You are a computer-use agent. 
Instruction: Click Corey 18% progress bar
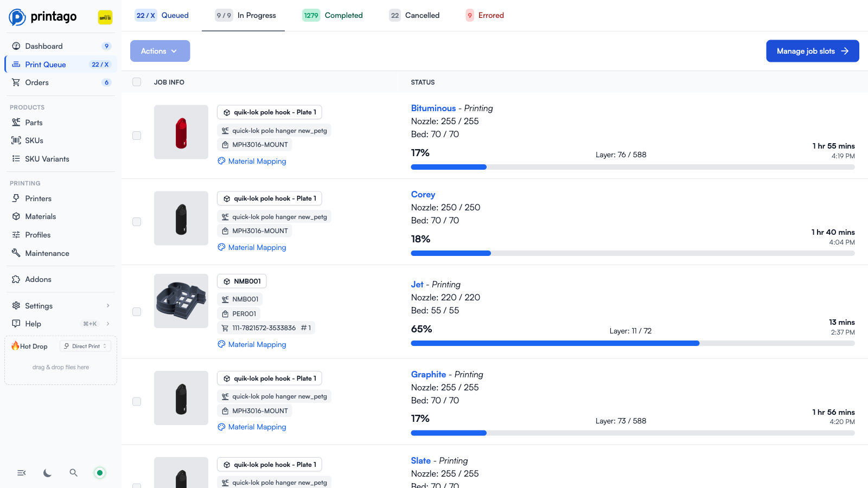633,253
